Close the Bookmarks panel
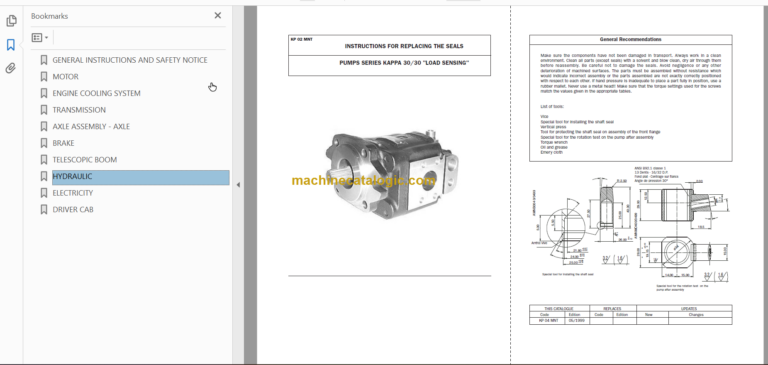768x365 pixels. point(218,16)
